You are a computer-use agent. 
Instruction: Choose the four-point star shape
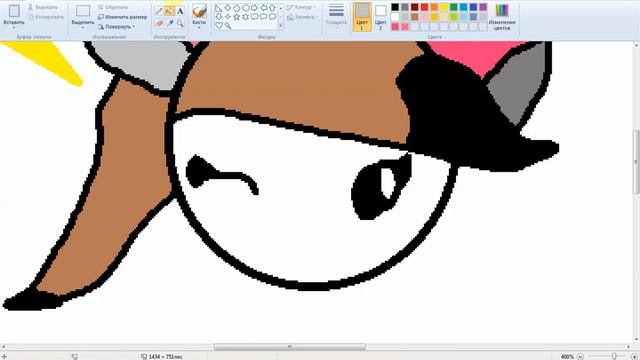[x=228, y=17]
